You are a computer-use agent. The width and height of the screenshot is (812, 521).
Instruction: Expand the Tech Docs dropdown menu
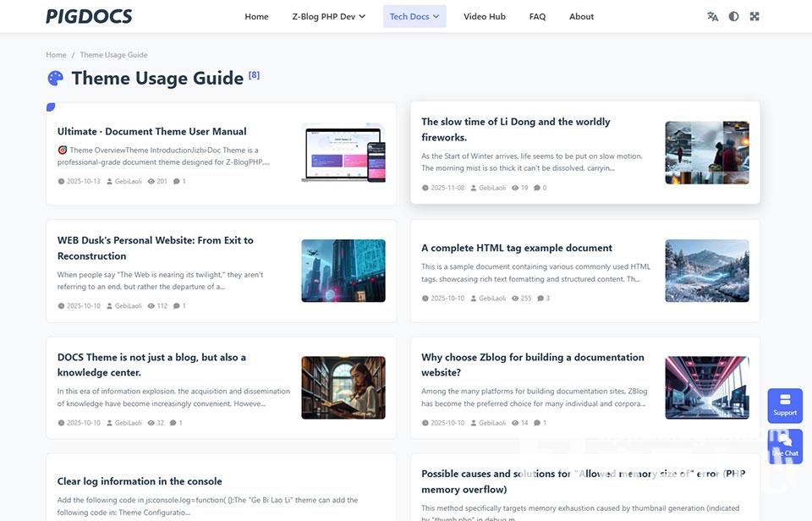coord(414,16)
